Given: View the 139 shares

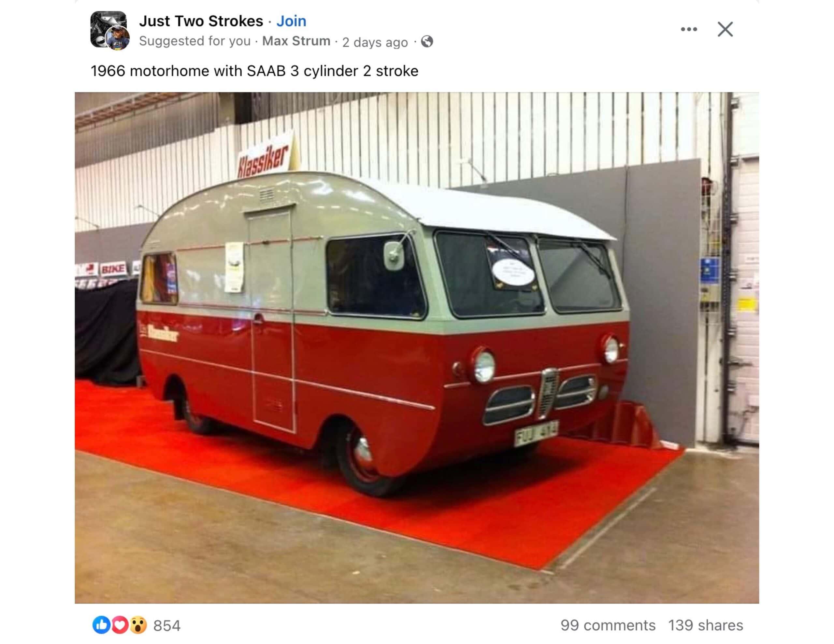Looking at the screenshot, I should pyautogui.click(x=705, y=625).
